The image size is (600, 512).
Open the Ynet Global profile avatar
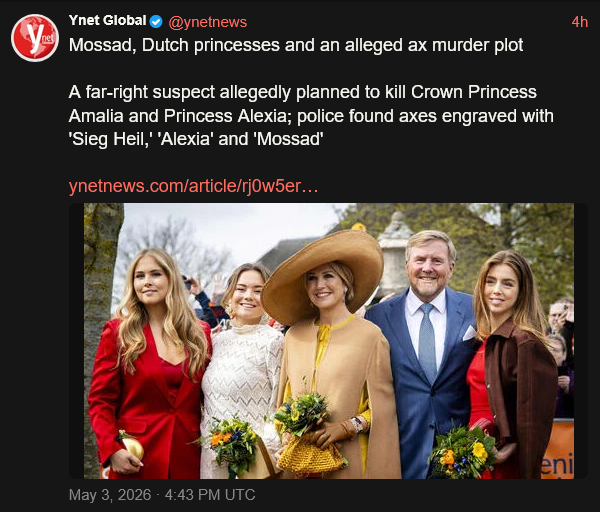(x=35, y=38)
